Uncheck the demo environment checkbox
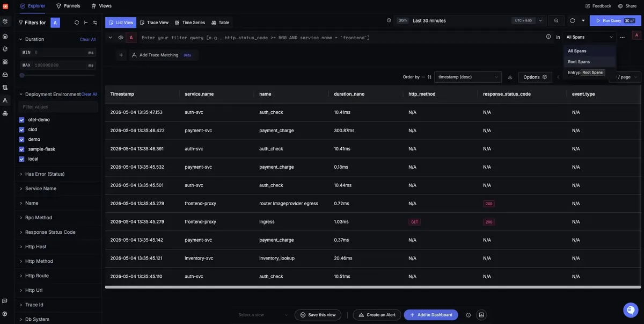This screenshot has height=324, width=644. tap(21, 139)
